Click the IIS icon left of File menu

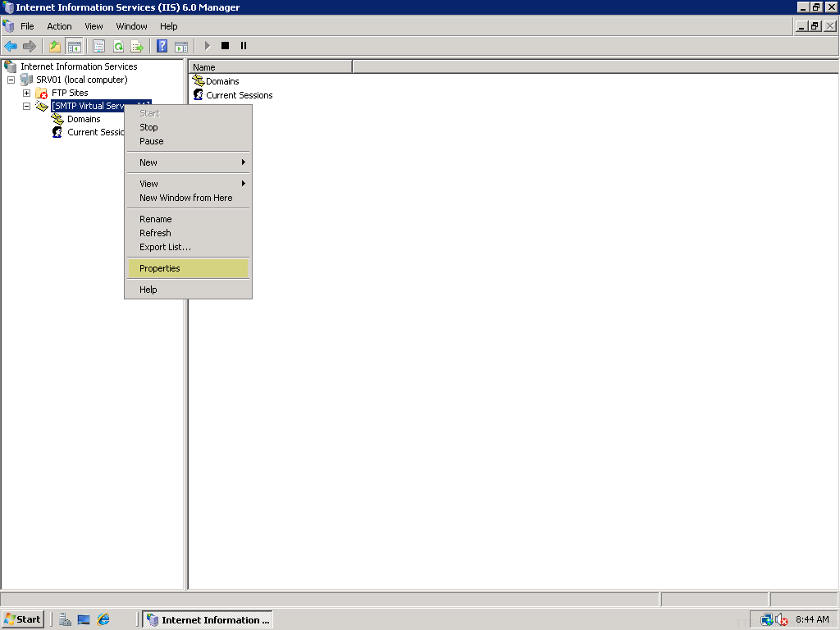[x=8, y=25]
